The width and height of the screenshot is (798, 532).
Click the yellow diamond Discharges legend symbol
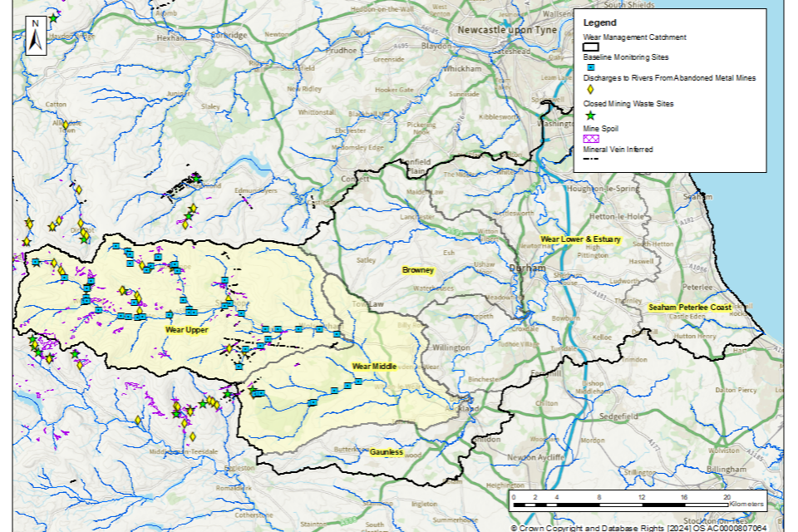click(x=590, y=90)
